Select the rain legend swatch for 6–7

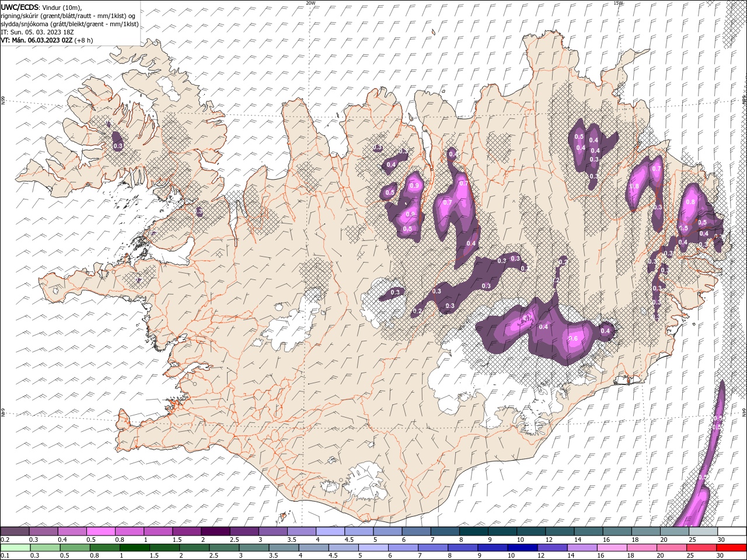pyautogui.click(x=402, y=547)
